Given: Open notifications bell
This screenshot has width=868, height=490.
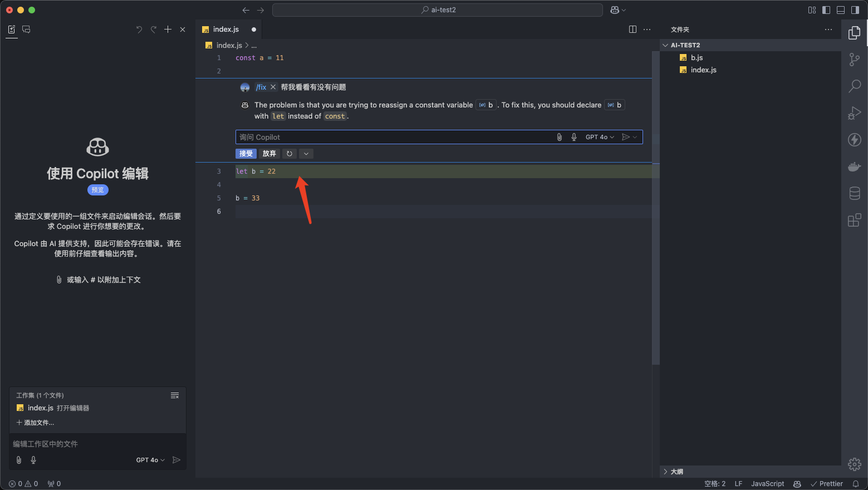Looking at the screenshot, I should [856, 484].
